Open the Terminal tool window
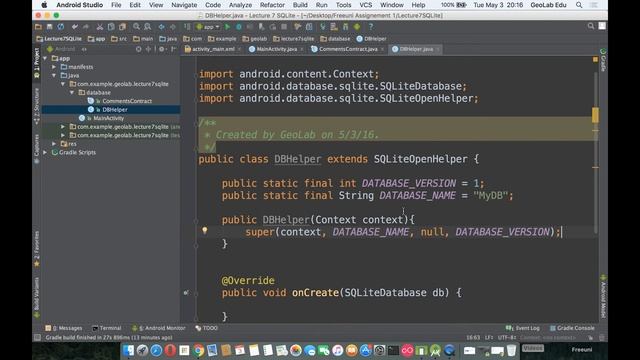640x360 pixels. pyautogui.click(x=107, y=328)
